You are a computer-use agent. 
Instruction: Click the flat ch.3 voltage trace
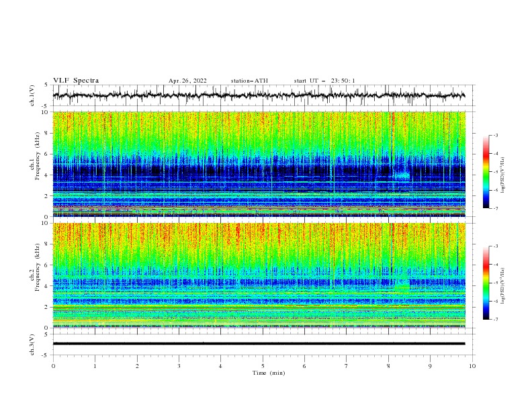point(259,344)
